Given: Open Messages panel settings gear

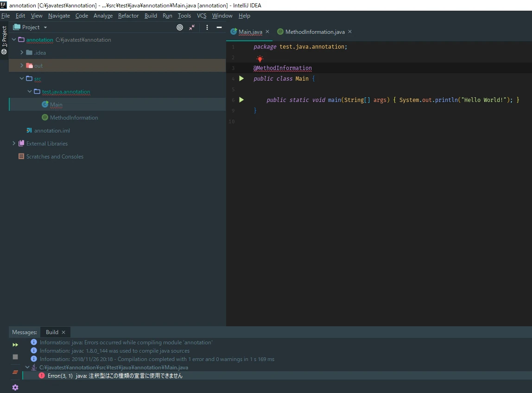Looking at the screenshot, I should click(x=15, y=387).
